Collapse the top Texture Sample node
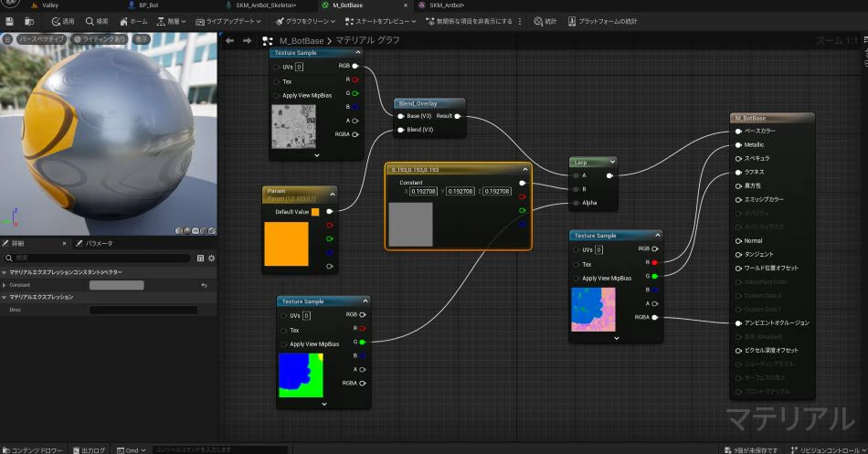The image size is (868, 454). point(357,53)
